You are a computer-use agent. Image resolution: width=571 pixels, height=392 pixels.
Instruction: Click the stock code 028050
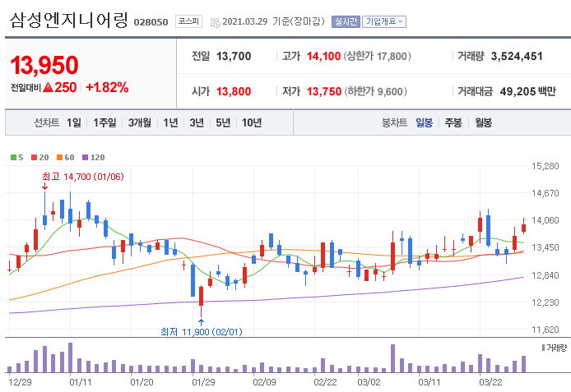[x=151, y=22]
